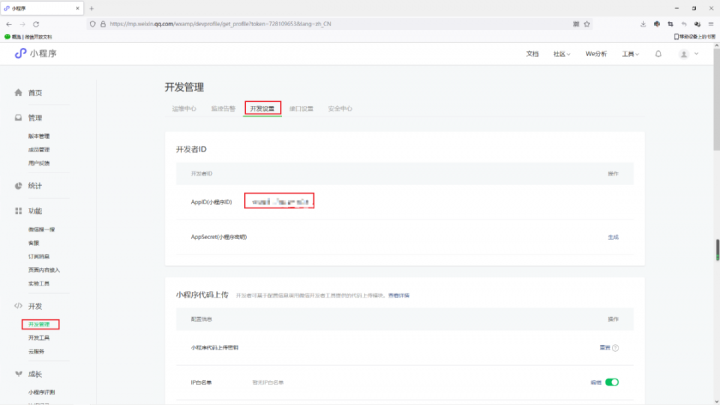Open We分析 in top navigation
The height and width of the screenshot is (405, 720).
pos(596,54)
